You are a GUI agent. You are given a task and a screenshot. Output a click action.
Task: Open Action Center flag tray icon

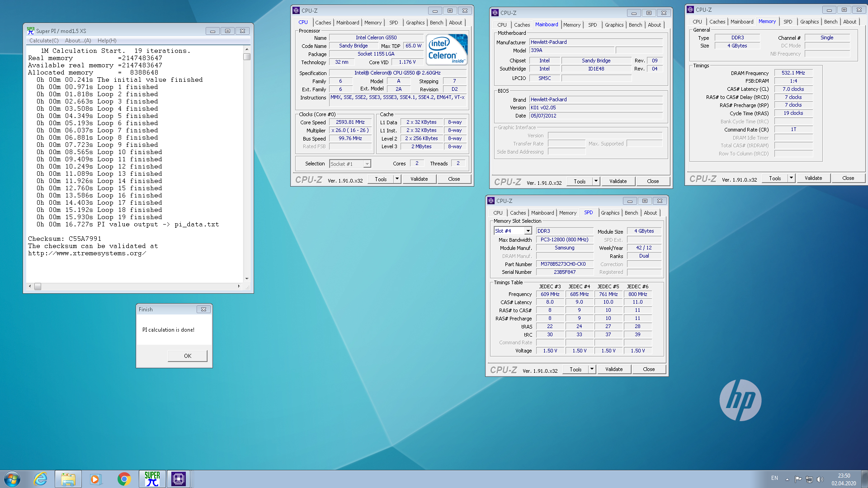pos(798,479)
